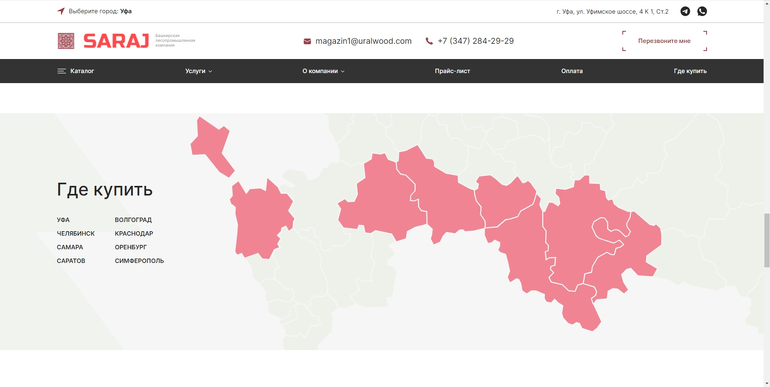Click the address г. Уфа, ул. Уфимское шоссе
The image size is (770, 387).
[612, 11]
